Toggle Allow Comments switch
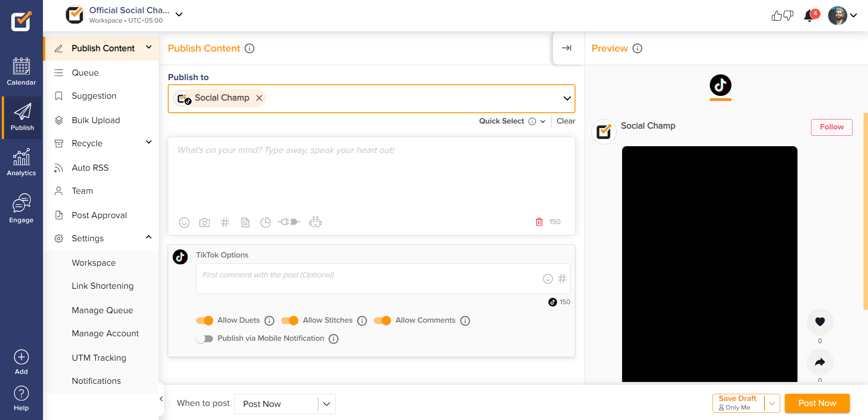Image resolution: width=868 pixels, height=420 pixels. point(382,320)
